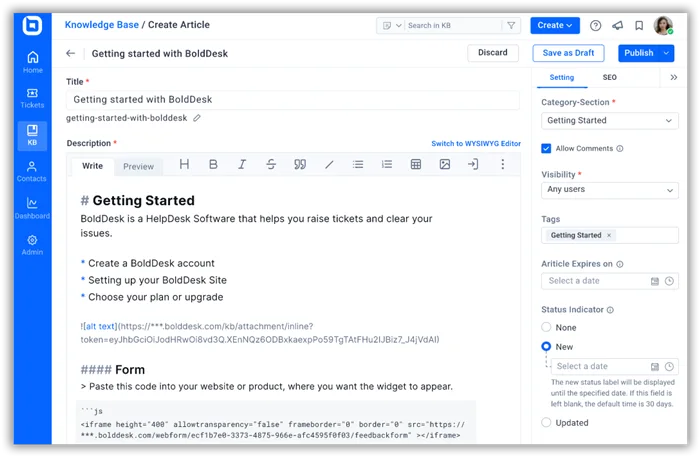Click the Tags input field

(610, 235)
